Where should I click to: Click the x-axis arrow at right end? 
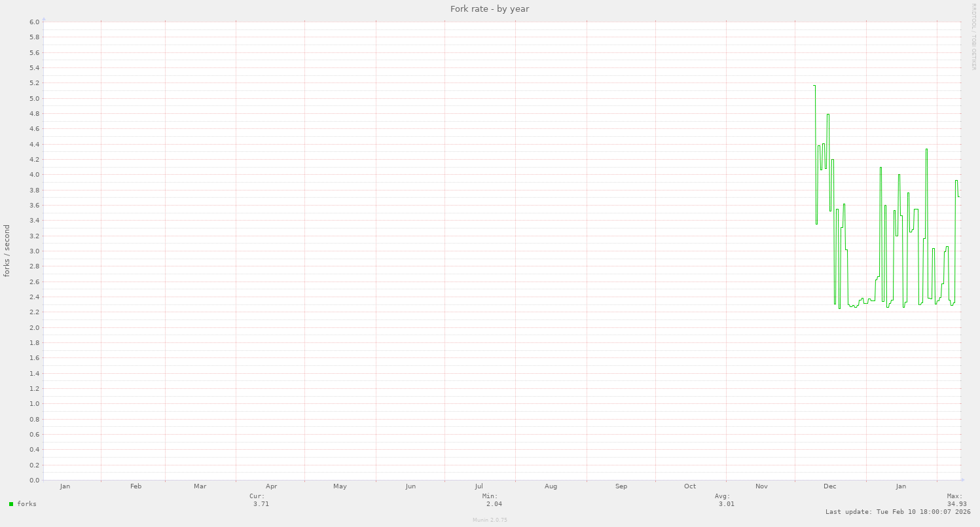click(x=961, y=481)
